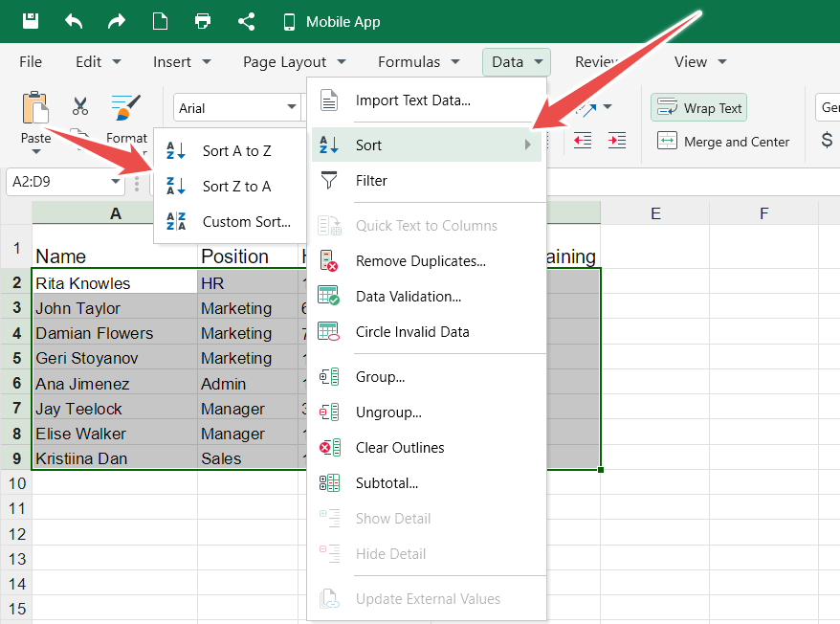Click the Print icon
This screenshot has height=624, width=840.
(x=203, y=21)
